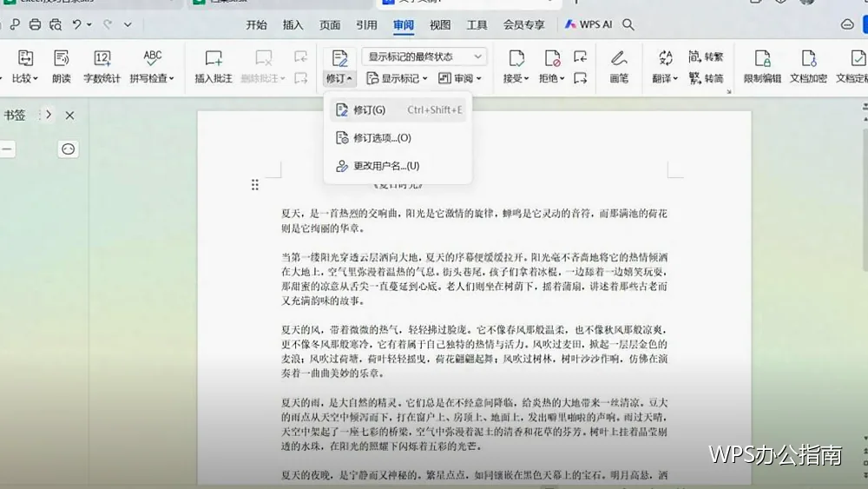Click the Spell Check (拼写检查) ABC icon
The image size is (868, 489).
pos(152,58)
